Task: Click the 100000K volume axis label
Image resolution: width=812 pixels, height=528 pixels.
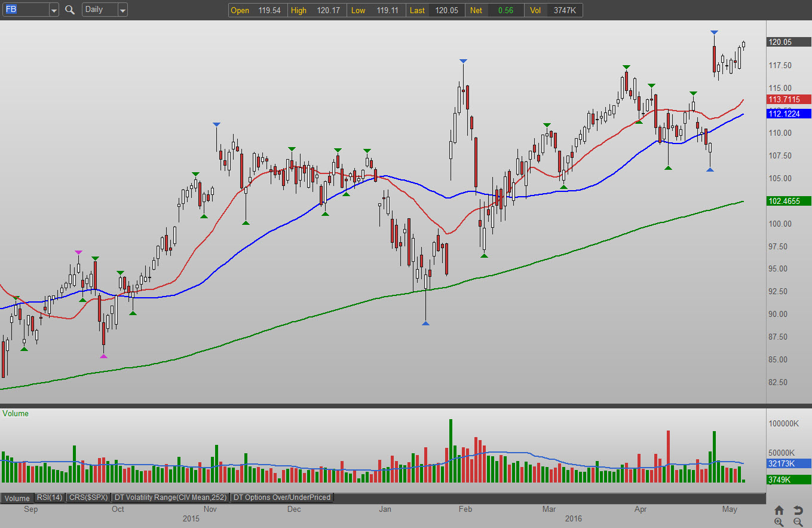Action: tap(784, 424)
